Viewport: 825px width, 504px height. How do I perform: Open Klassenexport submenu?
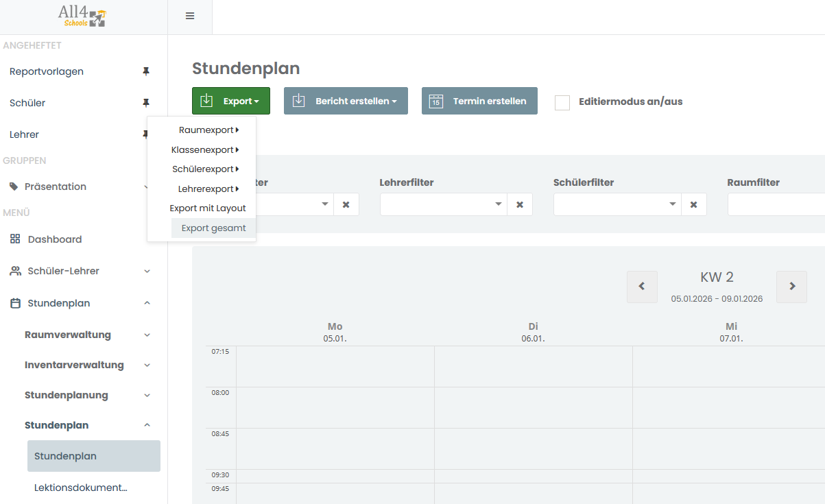click(x=205, y=149)
